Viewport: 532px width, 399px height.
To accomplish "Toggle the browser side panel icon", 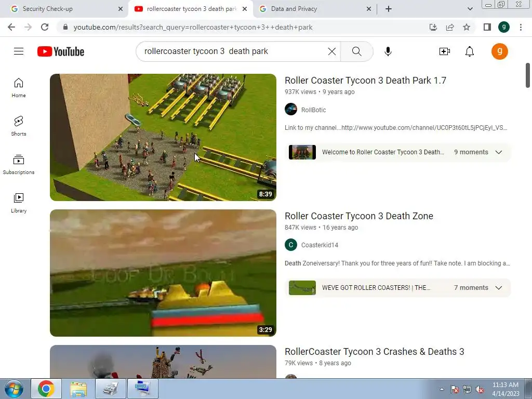I will [x=487, y=27].
